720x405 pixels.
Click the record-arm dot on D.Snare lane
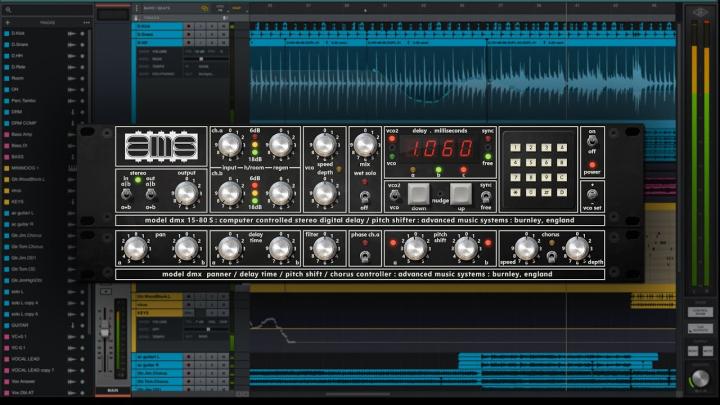pos(188,34)
